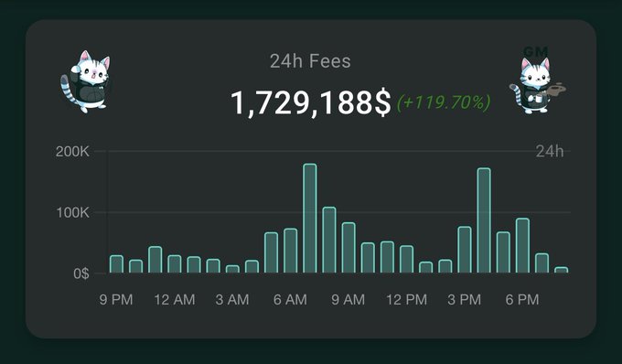Click the 24h Fees title
This screenshot has width=622, height=364.
point(310,61)
